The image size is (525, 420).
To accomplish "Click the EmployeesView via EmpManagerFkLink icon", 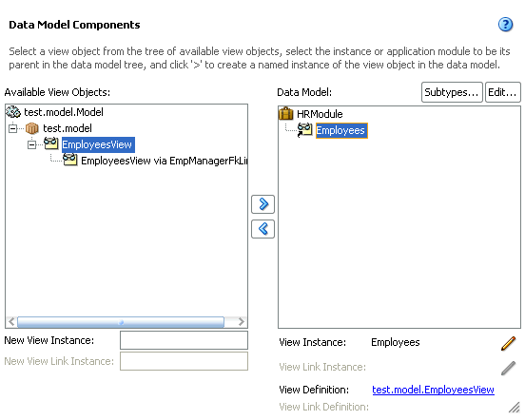I will coord(70,160).
